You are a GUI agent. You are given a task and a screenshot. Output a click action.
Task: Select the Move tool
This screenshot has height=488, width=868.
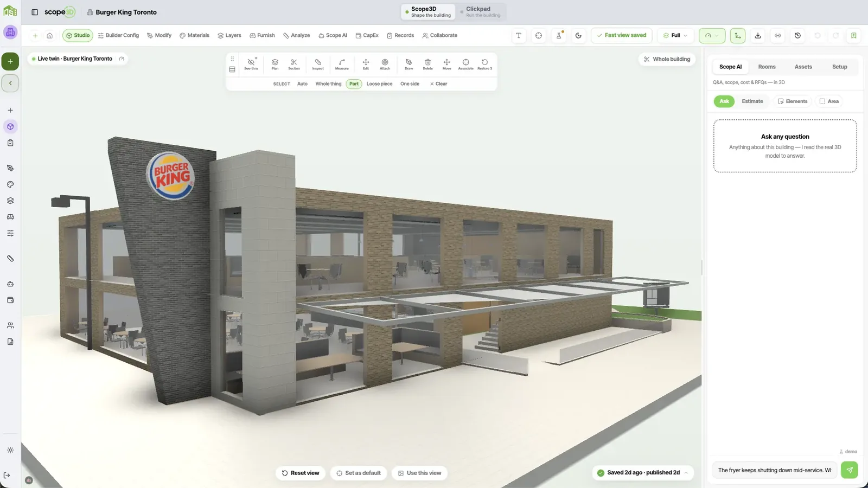(446, 64)
